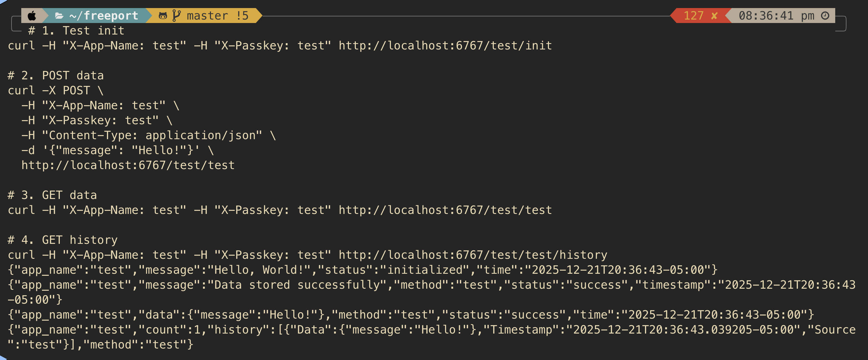Click the red error X icon
Screen dimensions: 868x360
[x=714, y=16]
